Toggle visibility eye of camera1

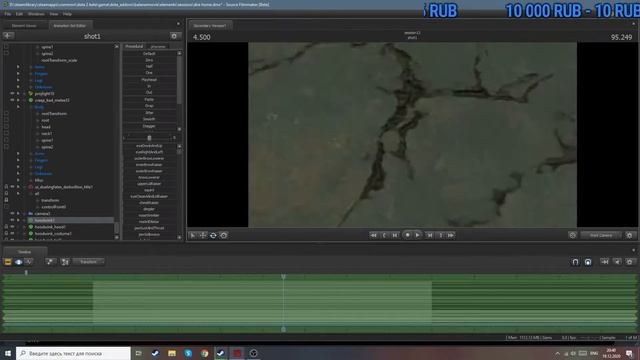click(12, 213)
